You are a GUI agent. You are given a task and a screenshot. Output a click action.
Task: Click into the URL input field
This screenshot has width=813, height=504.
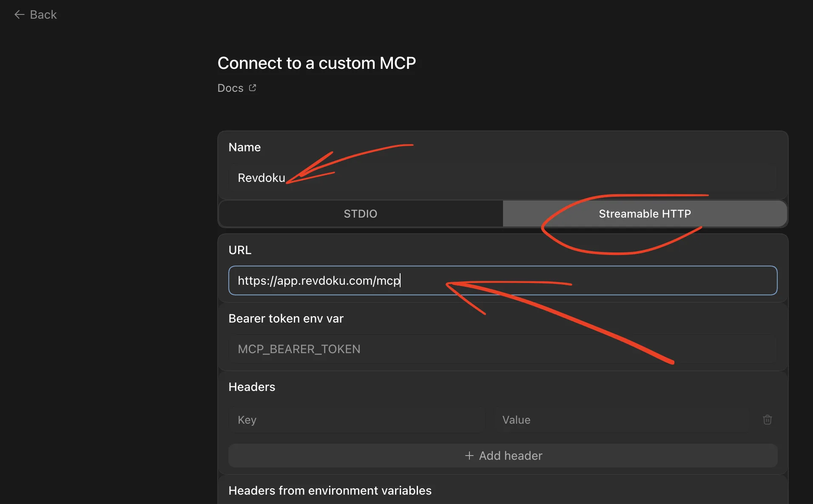(503, 280)
